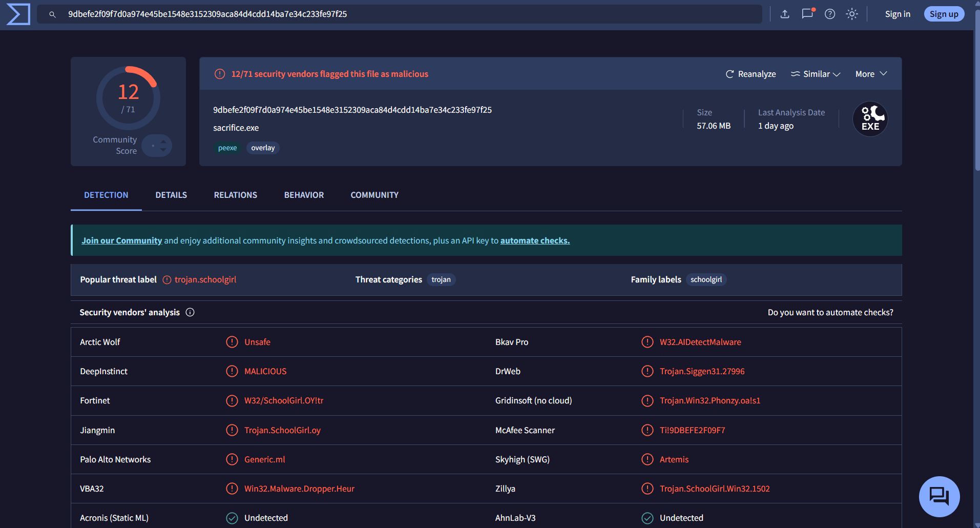The height and width of the screenshot is (528, 980).
Task: Open the COMMUNITY tab
Action: (x=374, y=195)
